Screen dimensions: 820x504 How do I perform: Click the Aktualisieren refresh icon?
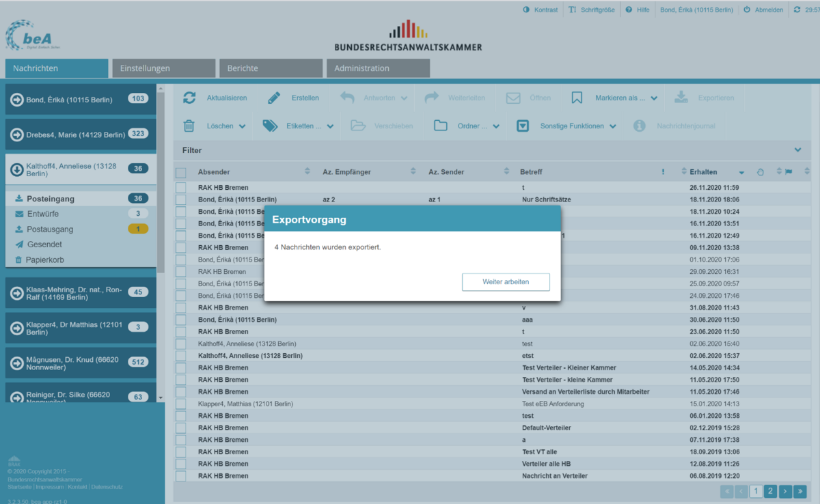(189, 98)
